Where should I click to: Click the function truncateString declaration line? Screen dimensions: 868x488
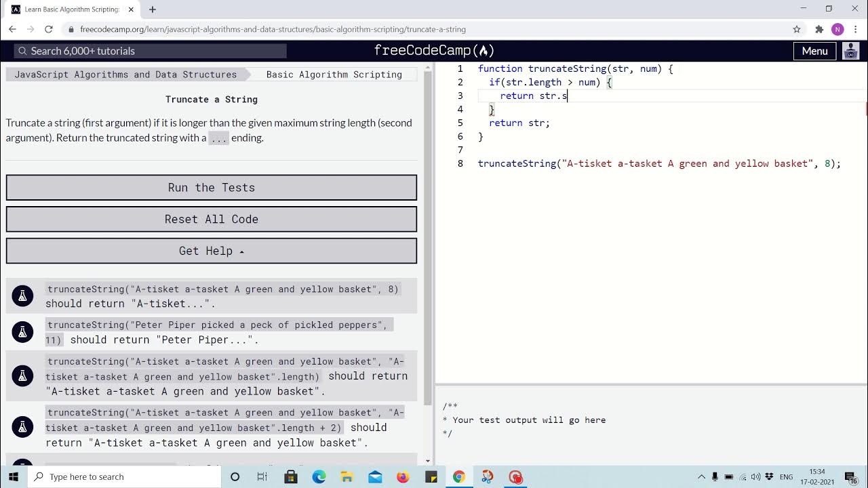point(575,68)
